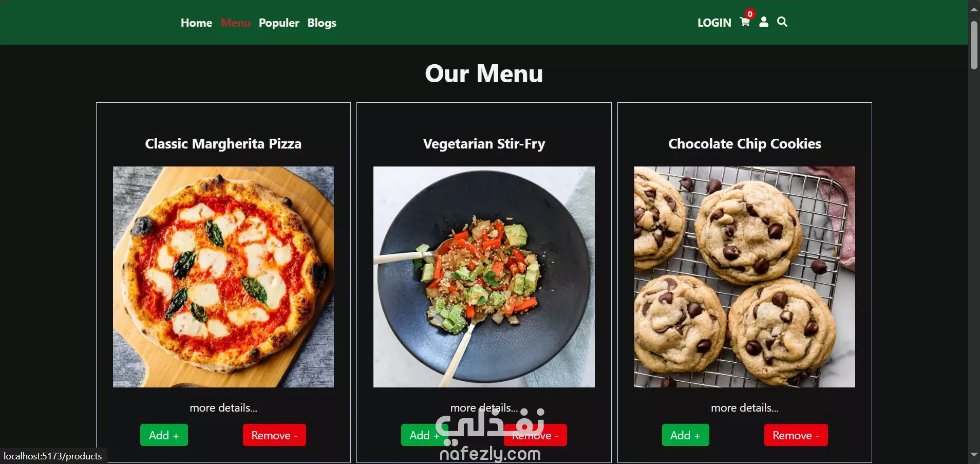Click the scrollbar down arrow
Image resolution: width=980 pixels, height=464 pixels.
[974, 455]
